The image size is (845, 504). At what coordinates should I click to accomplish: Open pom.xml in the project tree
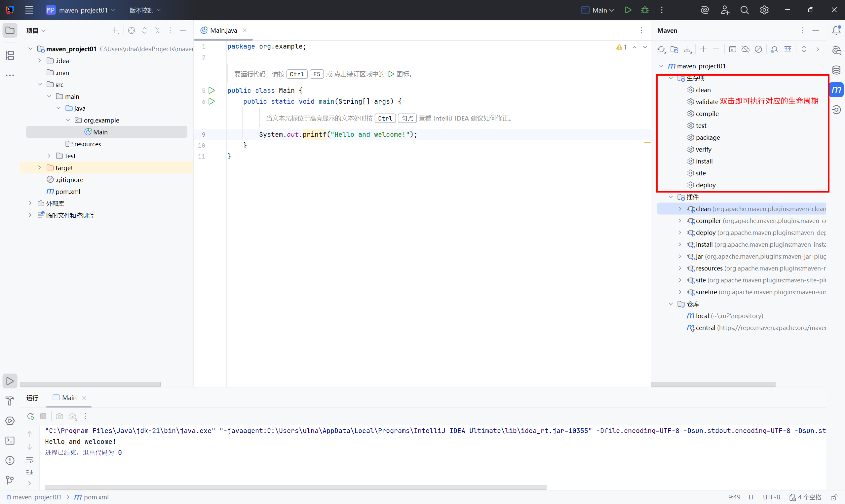(x=68, y=192)
